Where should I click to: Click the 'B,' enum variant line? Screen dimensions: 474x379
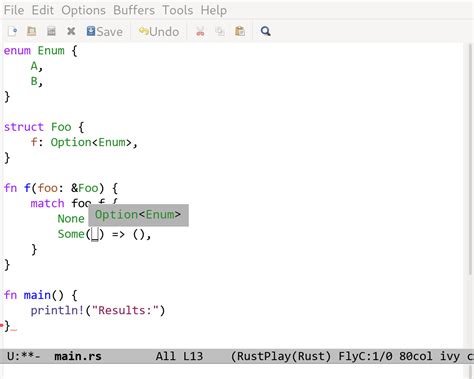pyautogui.click(x=37, y=81)
